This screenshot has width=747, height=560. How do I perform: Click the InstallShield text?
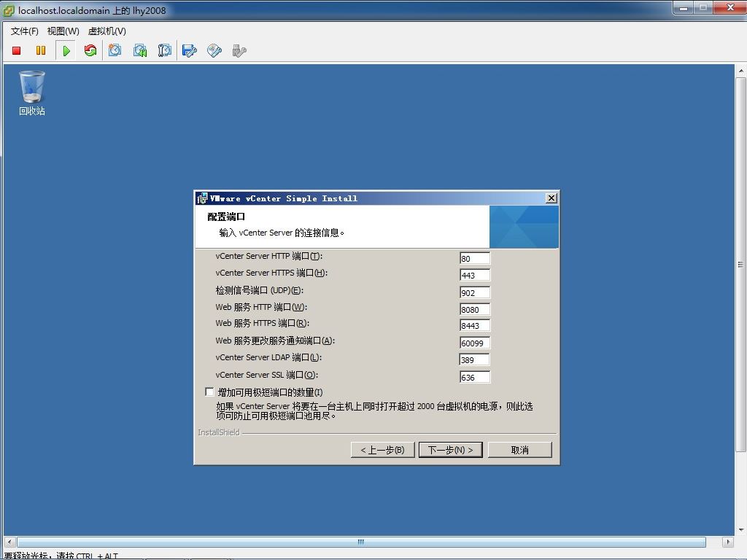click(x=219, y=432)
